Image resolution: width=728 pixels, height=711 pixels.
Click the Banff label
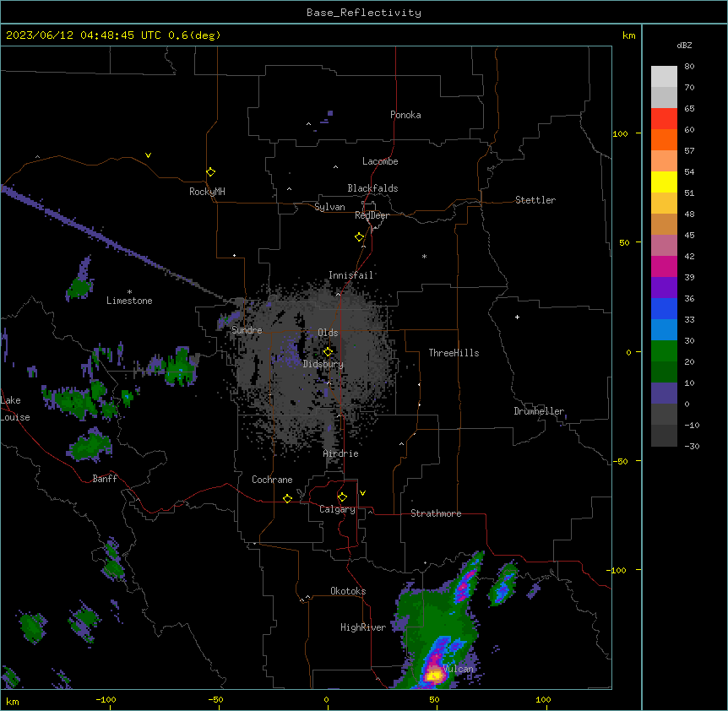(105, 479)
